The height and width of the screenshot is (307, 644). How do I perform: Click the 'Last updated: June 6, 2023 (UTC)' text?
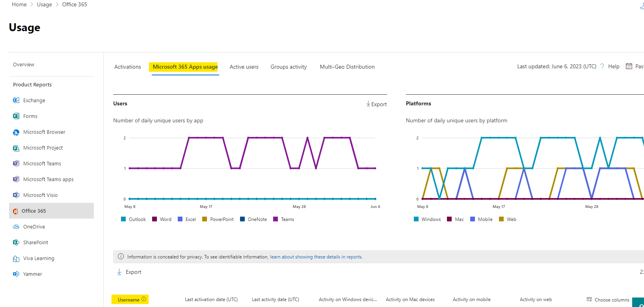557,66
